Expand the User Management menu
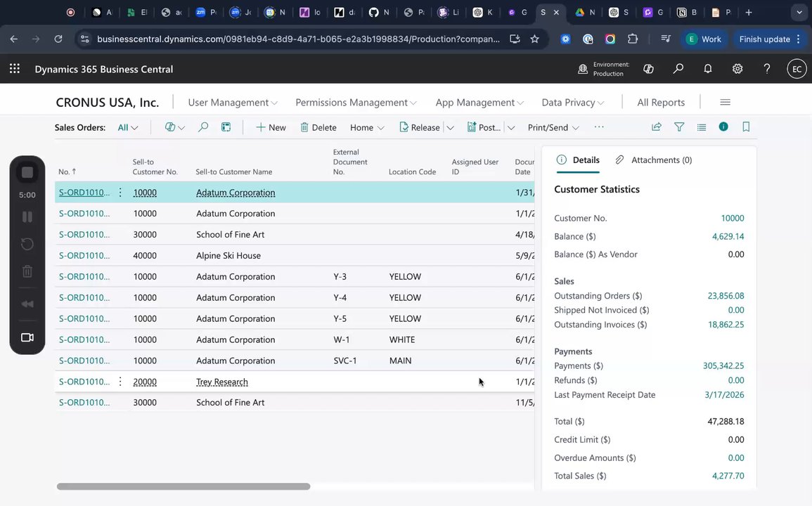 pyautogui.click(x=233, y=103)
